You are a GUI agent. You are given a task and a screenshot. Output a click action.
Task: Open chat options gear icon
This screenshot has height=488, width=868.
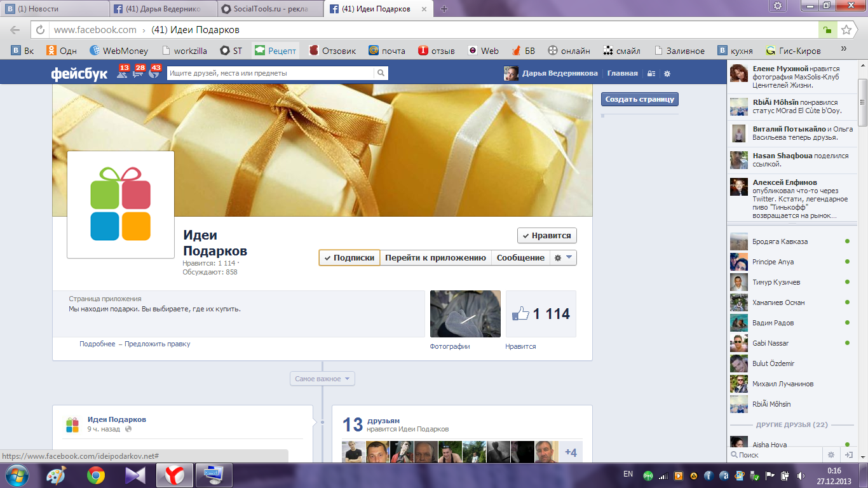coord(830,455)
